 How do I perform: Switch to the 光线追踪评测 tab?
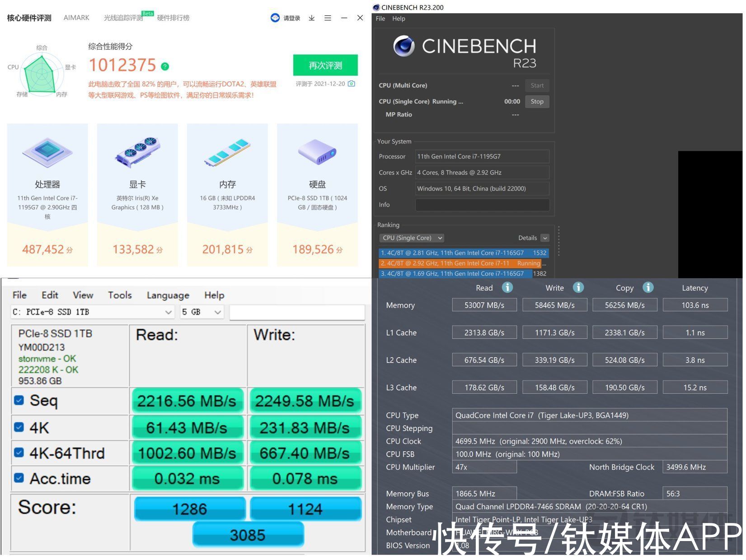tap(123, 18)
